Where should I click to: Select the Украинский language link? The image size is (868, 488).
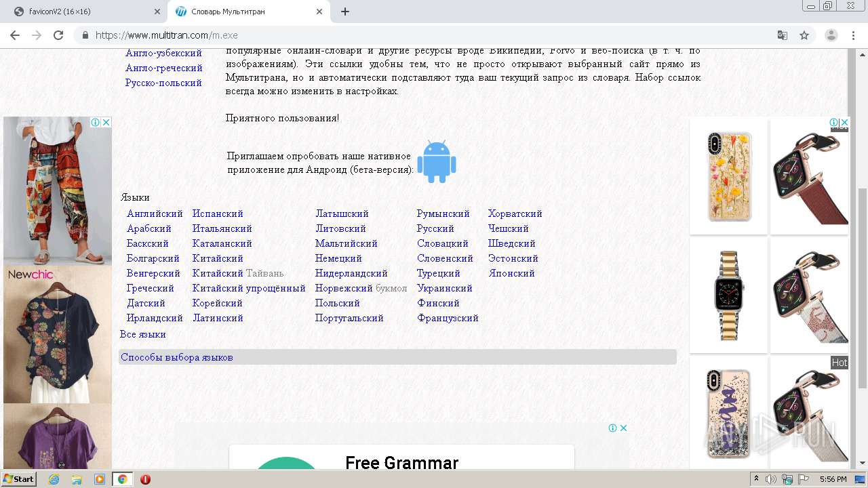tap(444, 288)
